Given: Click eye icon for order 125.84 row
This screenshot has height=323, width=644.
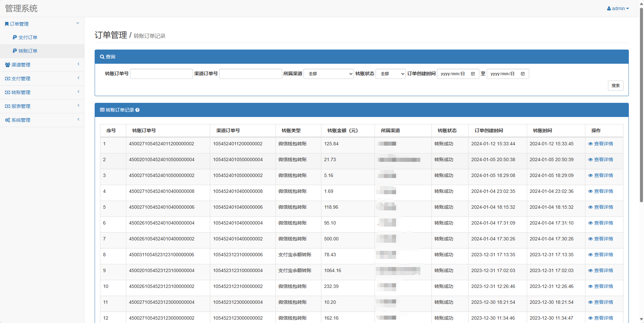Looking at the screenshot, I should (590, 144).
